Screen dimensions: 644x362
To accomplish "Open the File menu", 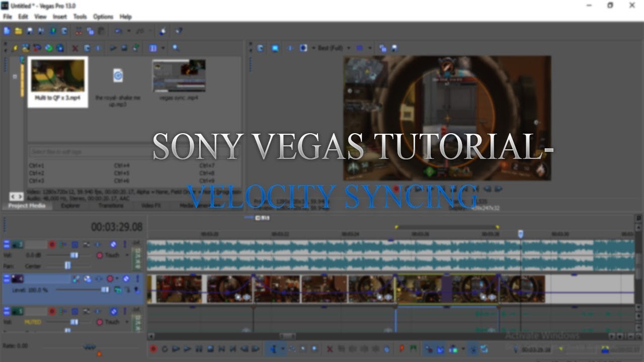I will [7, 17].
